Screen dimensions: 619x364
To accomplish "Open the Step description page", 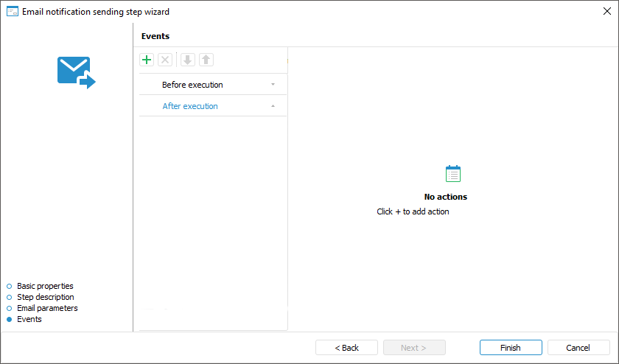I will pos(45,297).
